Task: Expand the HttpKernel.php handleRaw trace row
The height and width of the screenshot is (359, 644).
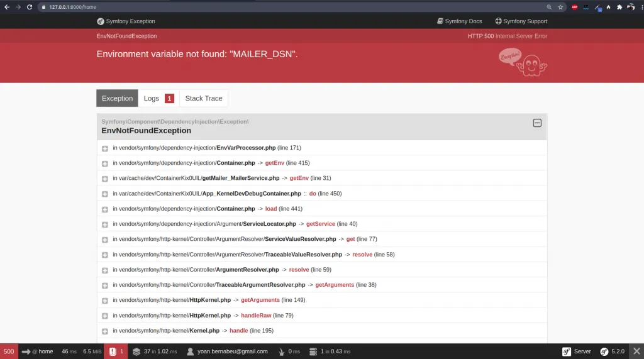Action: pyautogui.click(x=105, y=316)
